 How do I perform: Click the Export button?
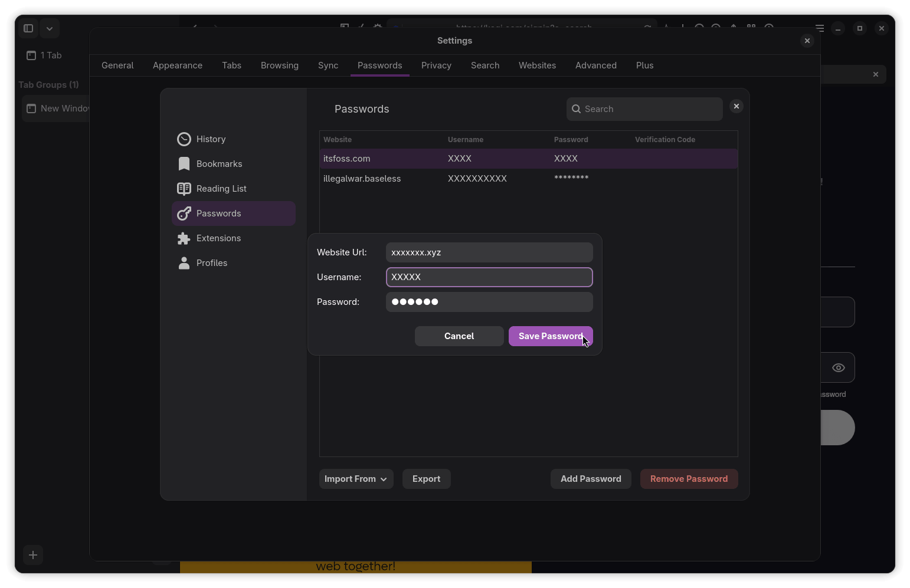click(x=426, y=479)
